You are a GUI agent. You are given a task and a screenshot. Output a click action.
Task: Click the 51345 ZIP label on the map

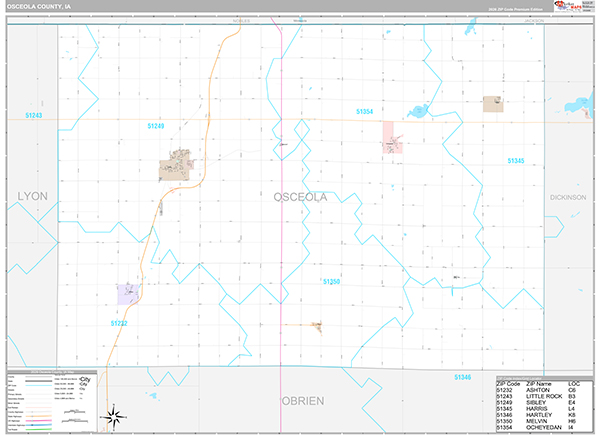[516, 161]
